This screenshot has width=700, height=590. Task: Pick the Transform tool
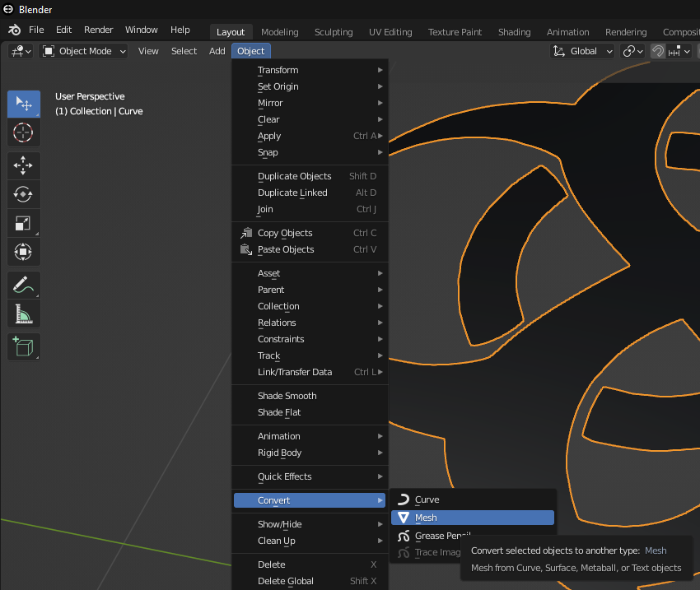click(23, 251)
